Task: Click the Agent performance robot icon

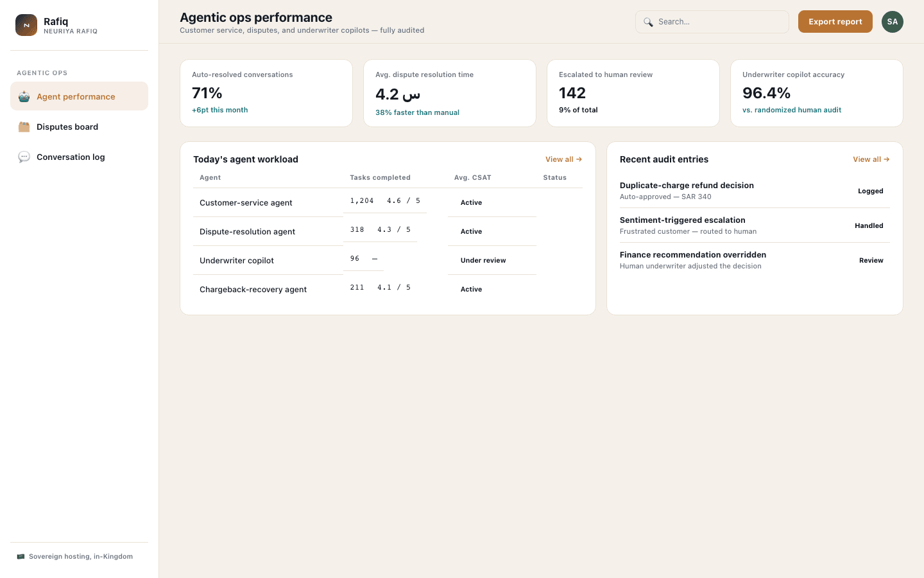Action: click(x=24, y=96)
